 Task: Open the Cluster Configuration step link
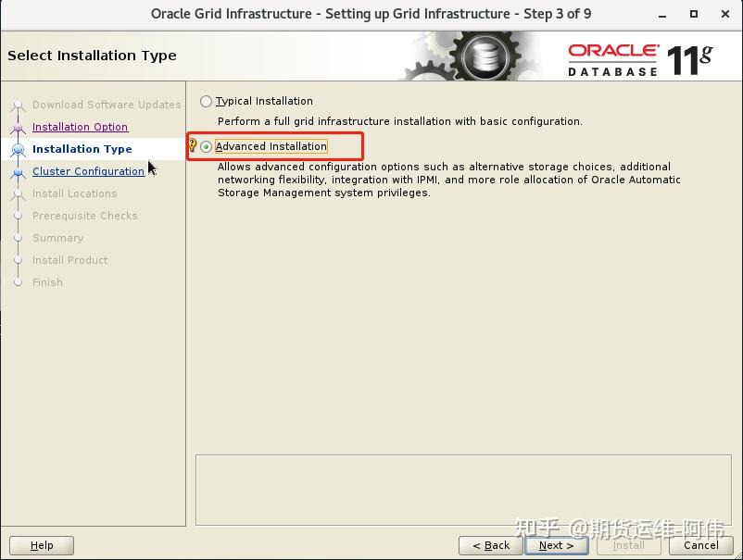(x=89, y=171)
